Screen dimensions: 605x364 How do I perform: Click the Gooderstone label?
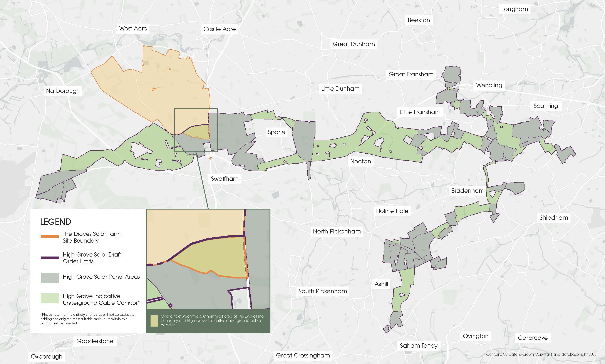[95, 341]
